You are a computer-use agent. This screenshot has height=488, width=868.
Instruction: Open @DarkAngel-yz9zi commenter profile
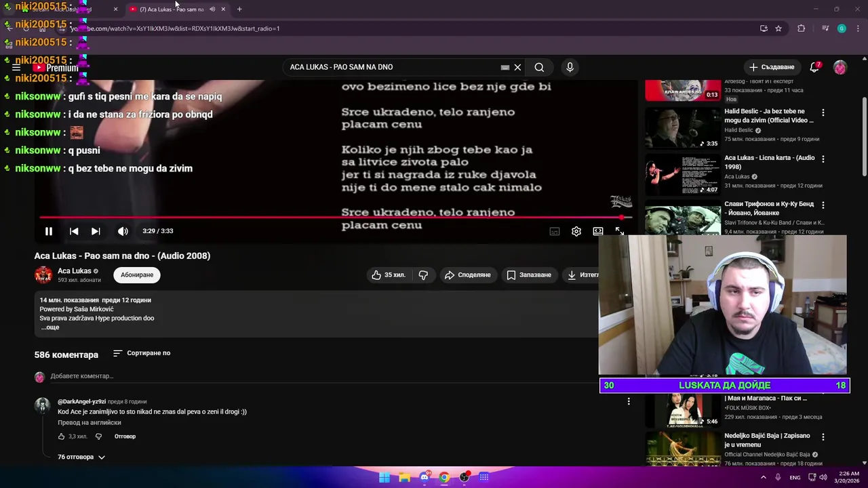tap(82, 401)
